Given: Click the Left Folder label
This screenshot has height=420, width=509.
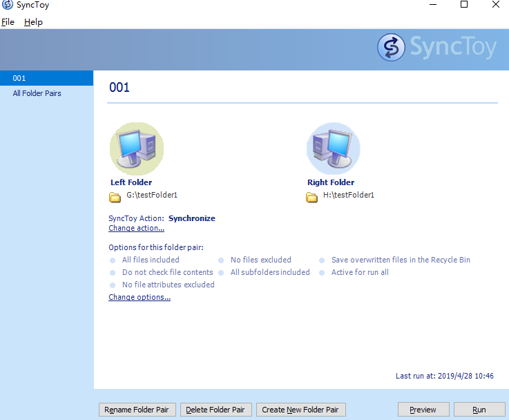Looking at the screenshot, I should 131,182.
